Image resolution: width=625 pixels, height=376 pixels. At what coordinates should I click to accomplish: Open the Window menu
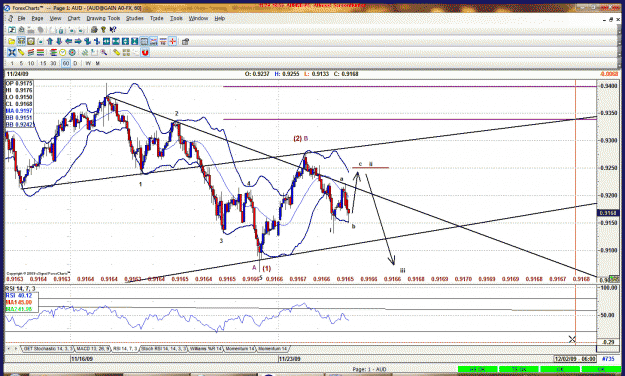point(199,18)
